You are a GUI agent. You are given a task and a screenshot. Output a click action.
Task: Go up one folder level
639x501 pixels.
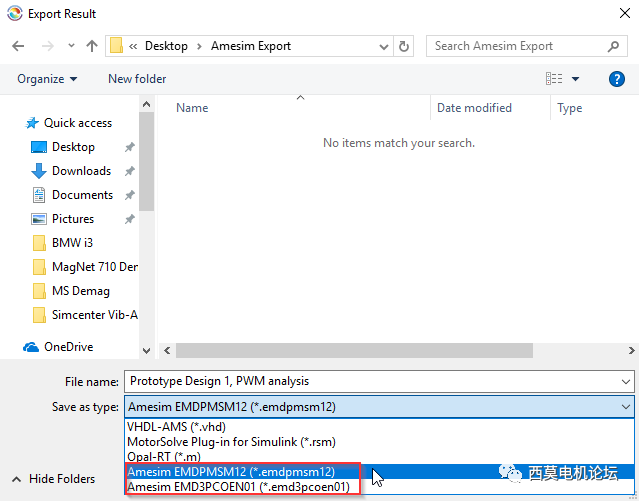tap(92, 46)
